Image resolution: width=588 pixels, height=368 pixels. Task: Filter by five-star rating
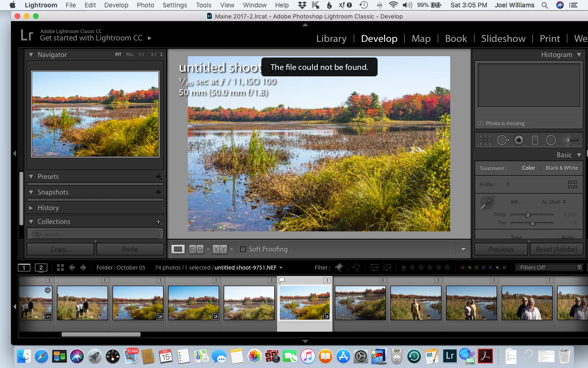447,267
